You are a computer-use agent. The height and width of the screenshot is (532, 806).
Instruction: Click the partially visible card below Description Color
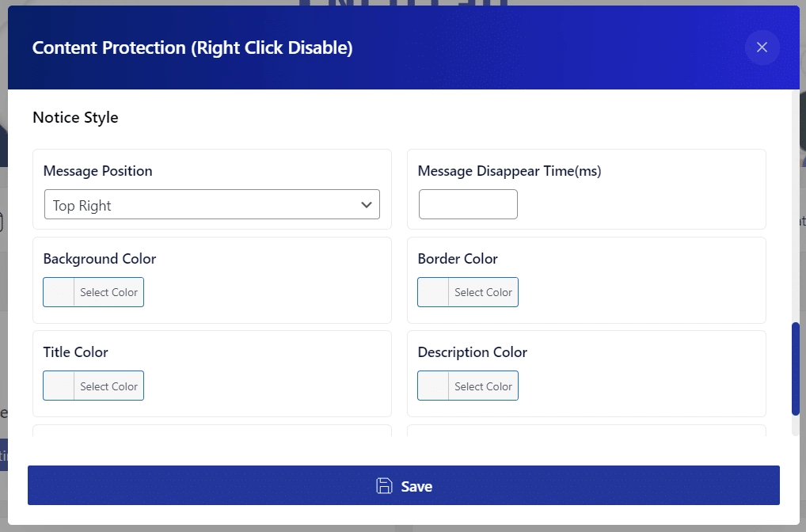[x=586, y=431]
